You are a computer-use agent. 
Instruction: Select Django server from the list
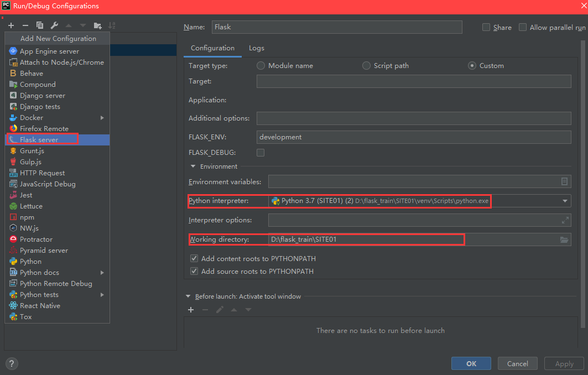[x=58, y=95]
